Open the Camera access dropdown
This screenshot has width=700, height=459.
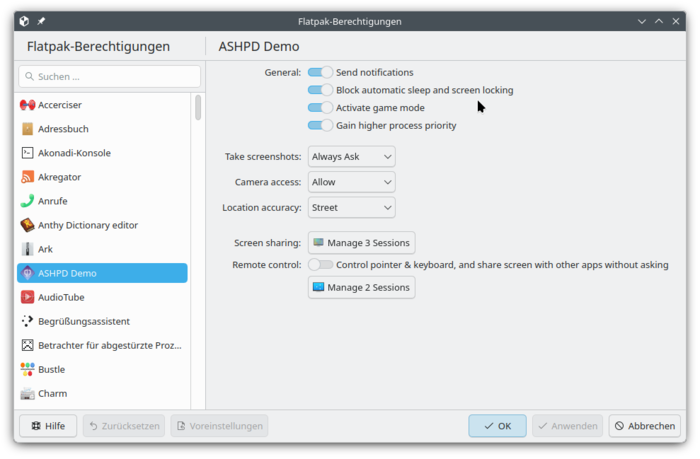point(351,182)
